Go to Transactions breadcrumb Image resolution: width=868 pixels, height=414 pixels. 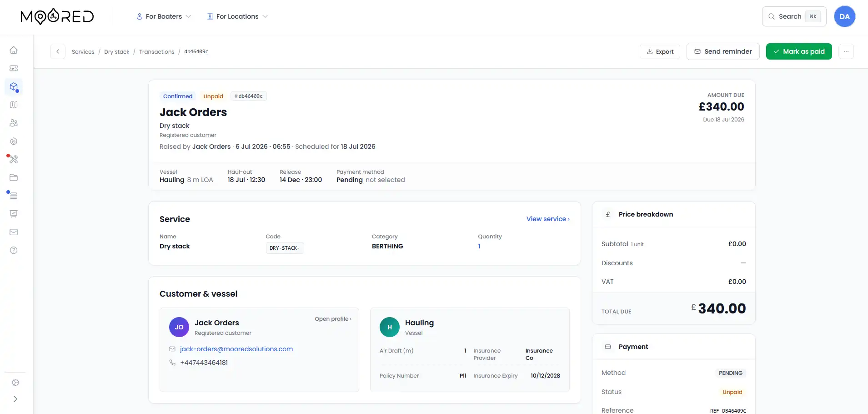tap(157, 52)
